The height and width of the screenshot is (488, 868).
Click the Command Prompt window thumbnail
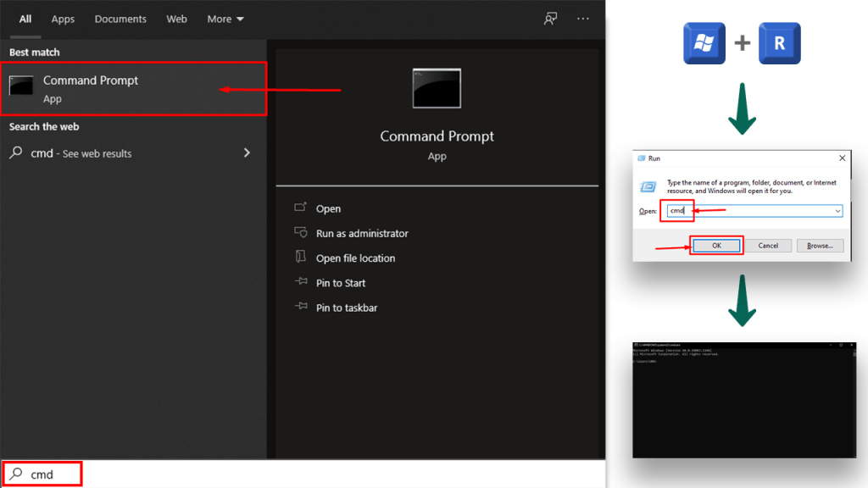tap(744, 400)
